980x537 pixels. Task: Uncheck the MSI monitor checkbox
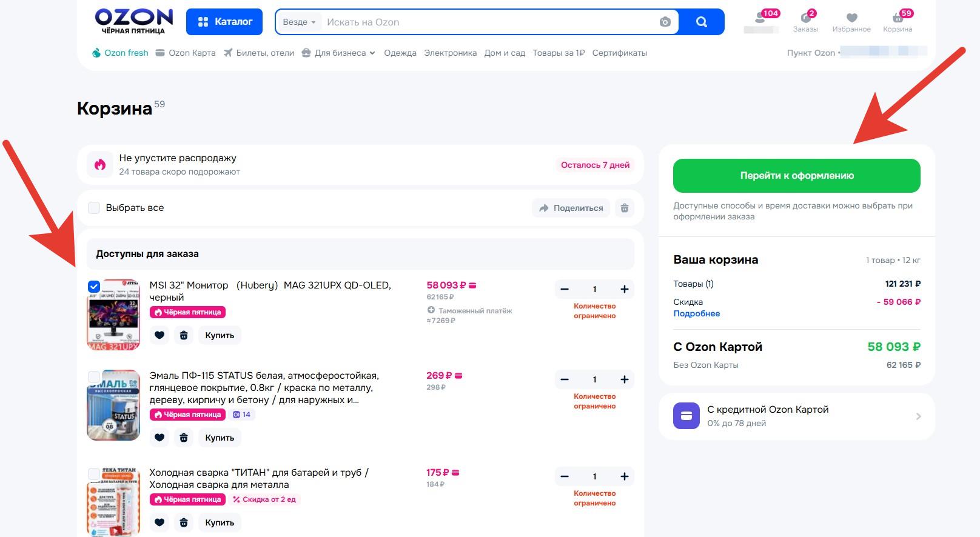(94, 287)
